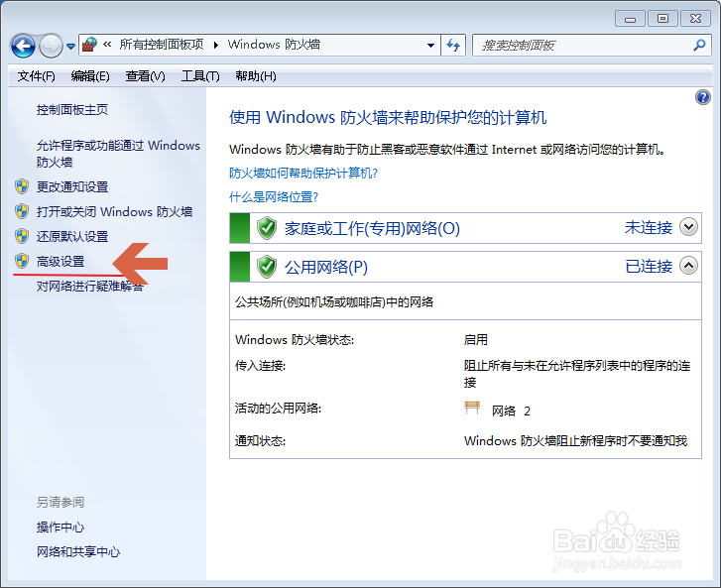Open 打开或关闭 Windows 防火墙 link
721x588 pixels.
click(x=114, y=212)
